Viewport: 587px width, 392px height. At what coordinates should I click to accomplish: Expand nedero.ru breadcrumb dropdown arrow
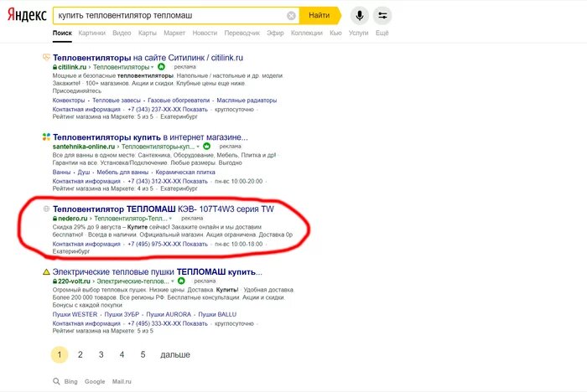coord(170,219)
